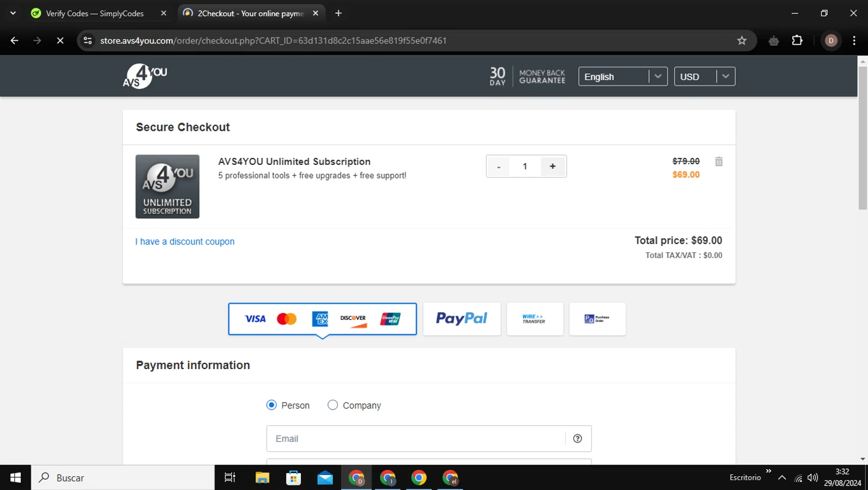Open File Explorer from the taskbar
This screenshot has width=868, height=490.
tap(263, 477)
